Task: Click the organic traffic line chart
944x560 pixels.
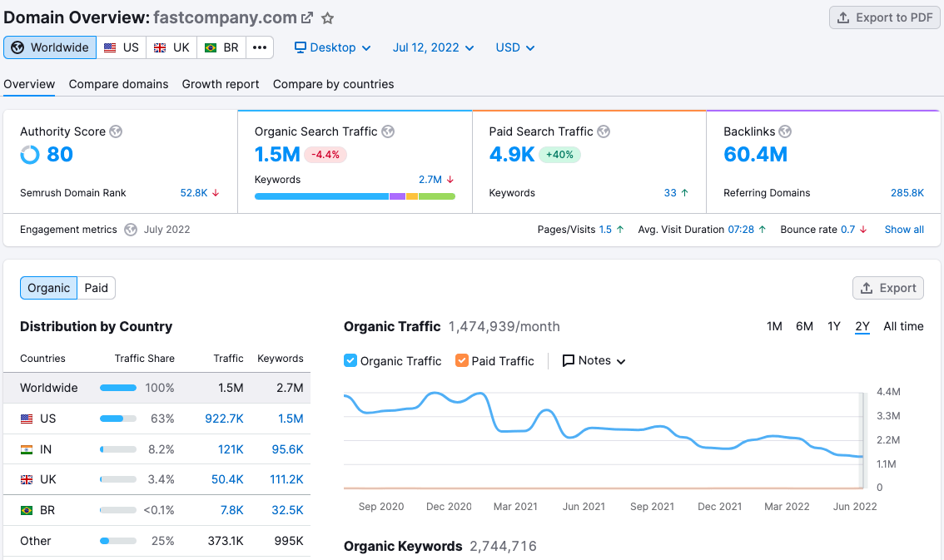Action: pyautogui.click(x=604, y=440)
